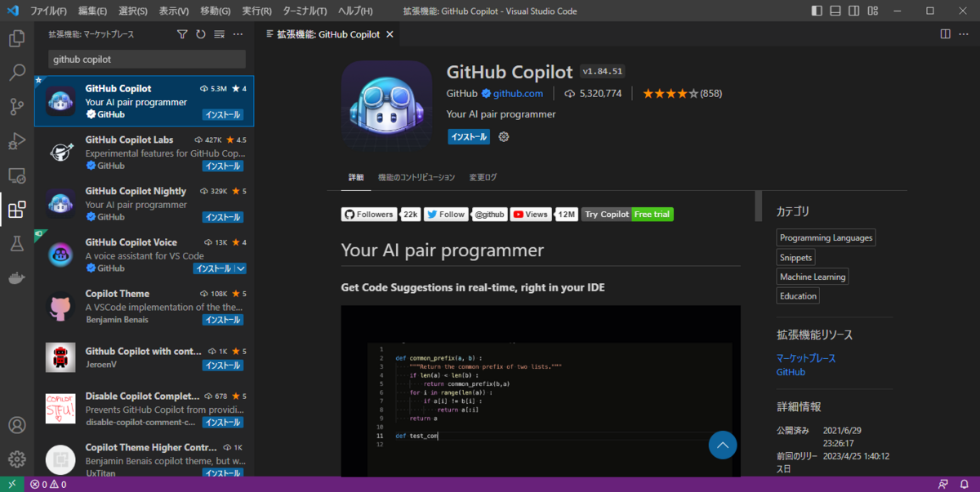Install GitHub Copilot from details page
This screenshot has width=980, height=492.
point(469,137)
